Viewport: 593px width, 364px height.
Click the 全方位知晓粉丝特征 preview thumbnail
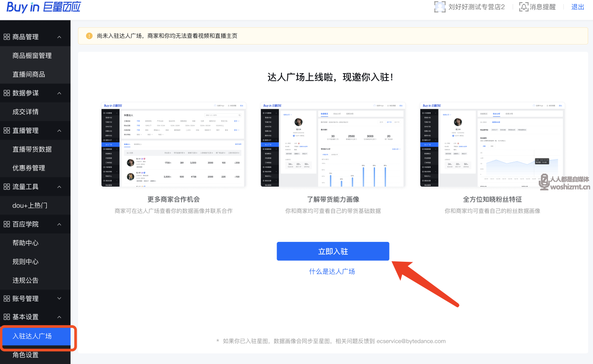tap(492, 145)
